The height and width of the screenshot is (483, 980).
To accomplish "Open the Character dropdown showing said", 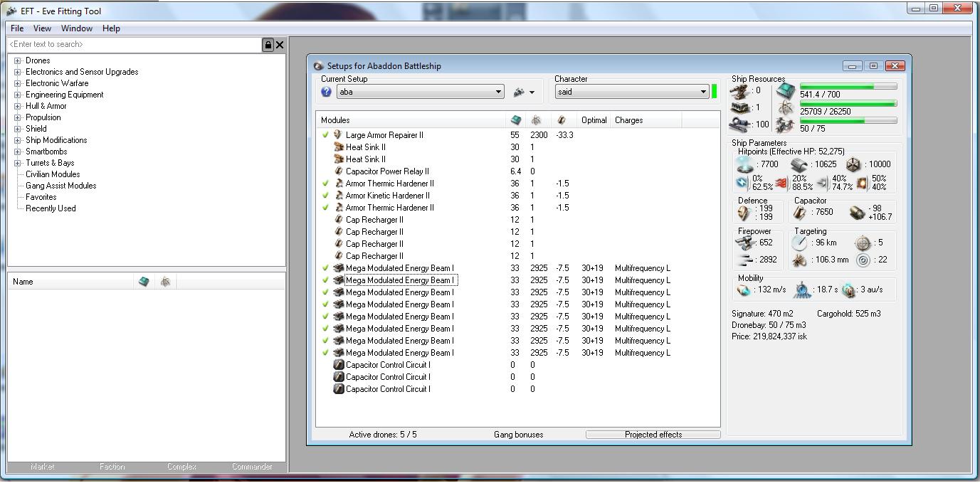I will click(632, 92).
